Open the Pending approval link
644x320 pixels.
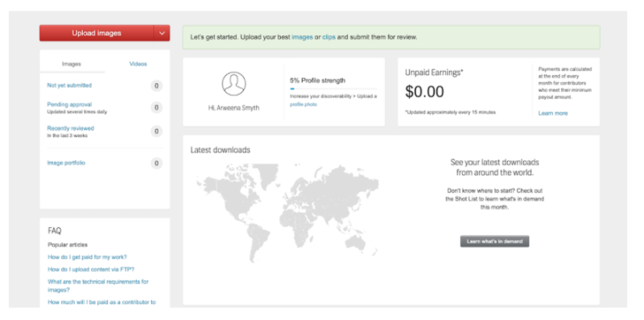(69, 105)
